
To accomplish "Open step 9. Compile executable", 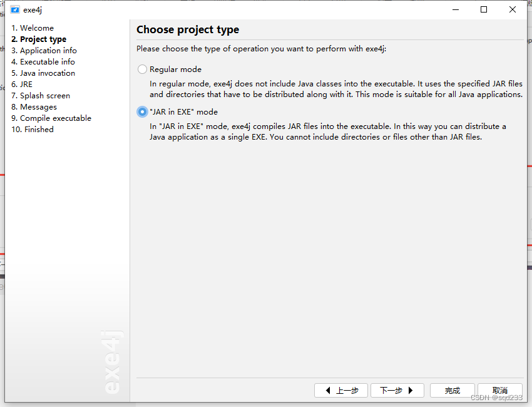I will click(51, 118).
